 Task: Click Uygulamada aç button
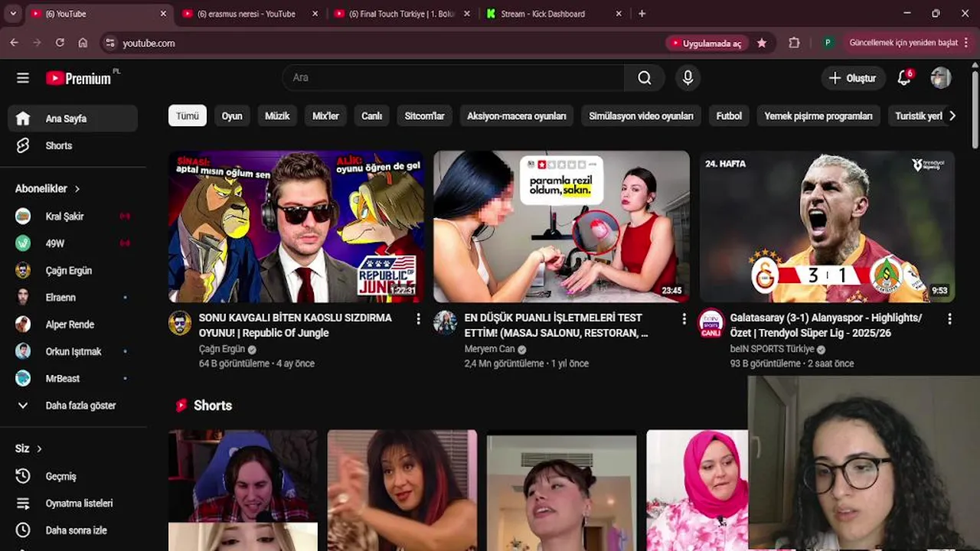click(x=706, y=44)
